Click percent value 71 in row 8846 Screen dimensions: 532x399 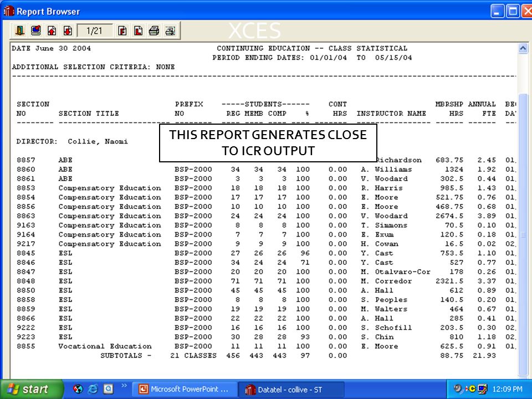305,262
